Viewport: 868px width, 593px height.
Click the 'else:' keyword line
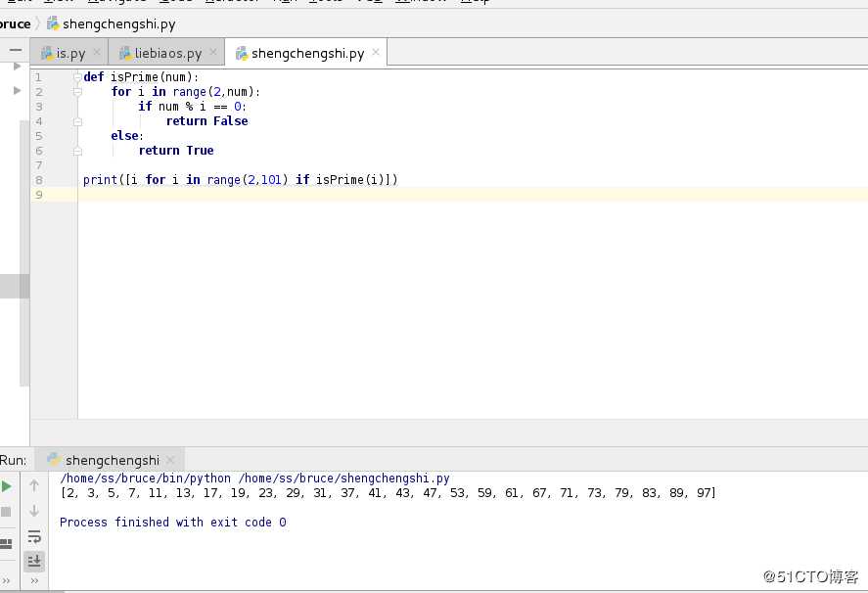[127, 136]
